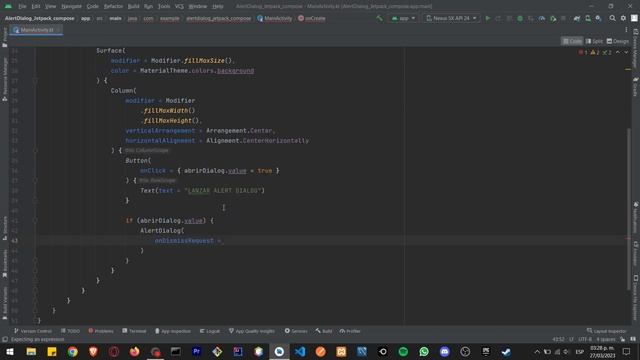Click the Profile app icon in toolbar
Viewport: 640px width, 360px height.
click(542, 18)
